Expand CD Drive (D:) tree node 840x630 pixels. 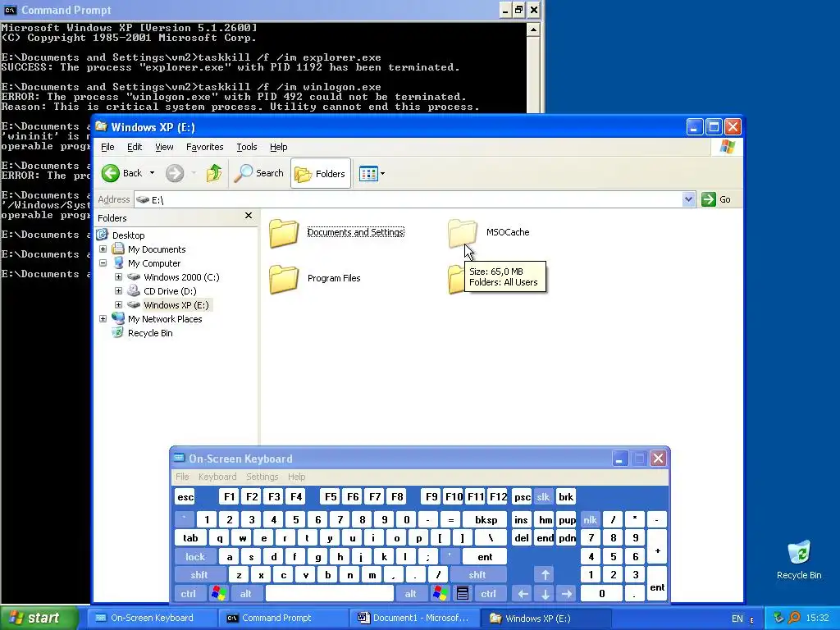(x=118, y=291)
